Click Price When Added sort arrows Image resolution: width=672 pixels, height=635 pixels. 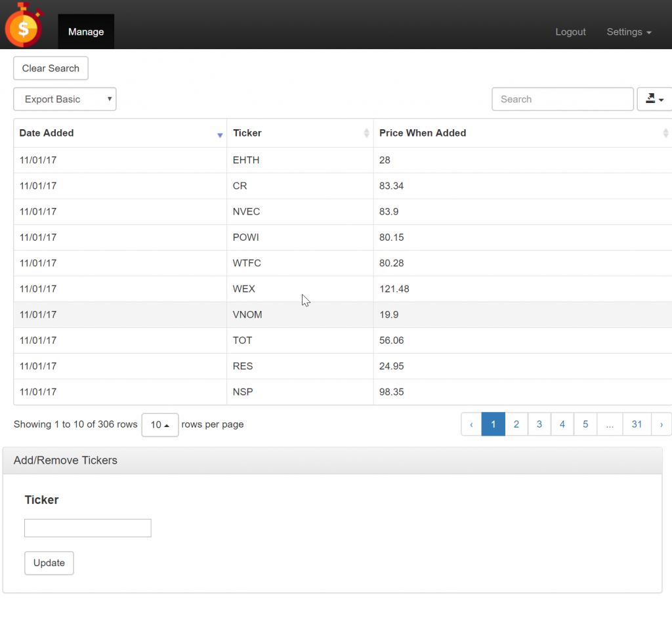tap(665, 133)
